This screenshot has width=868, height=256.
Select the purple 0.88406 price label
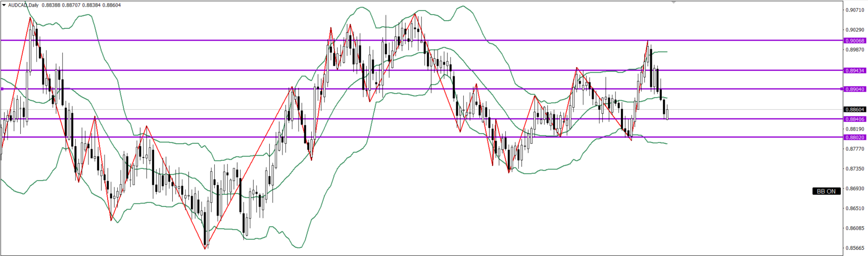855,119
